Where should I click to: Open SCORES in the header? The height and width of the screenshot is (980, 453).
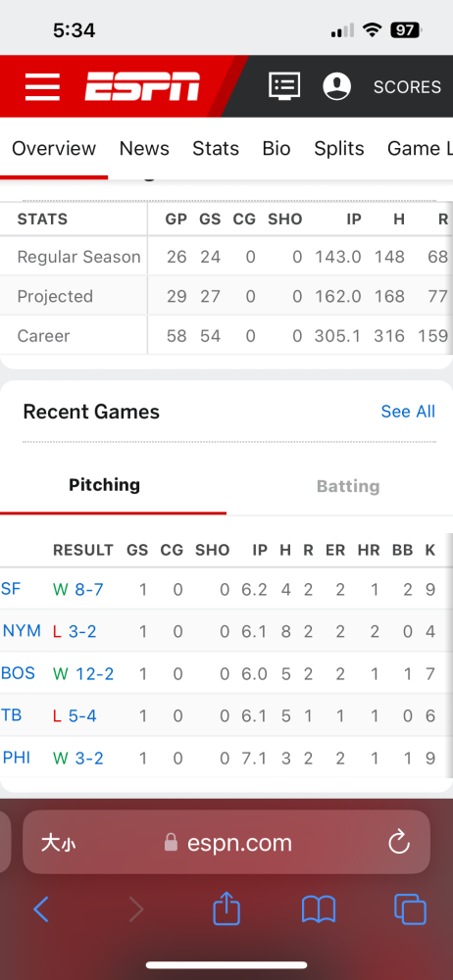(407, 87)
